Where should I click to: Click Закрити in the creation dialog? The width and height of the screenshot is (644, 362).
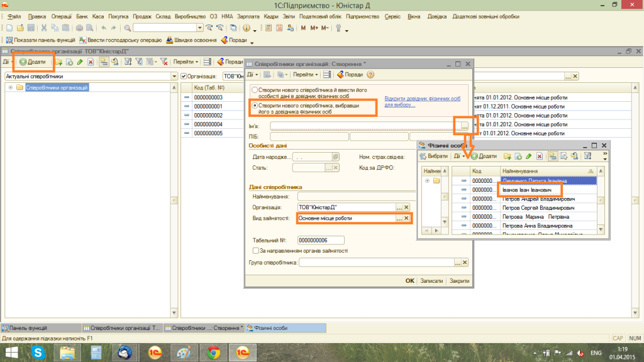point(459,281)
